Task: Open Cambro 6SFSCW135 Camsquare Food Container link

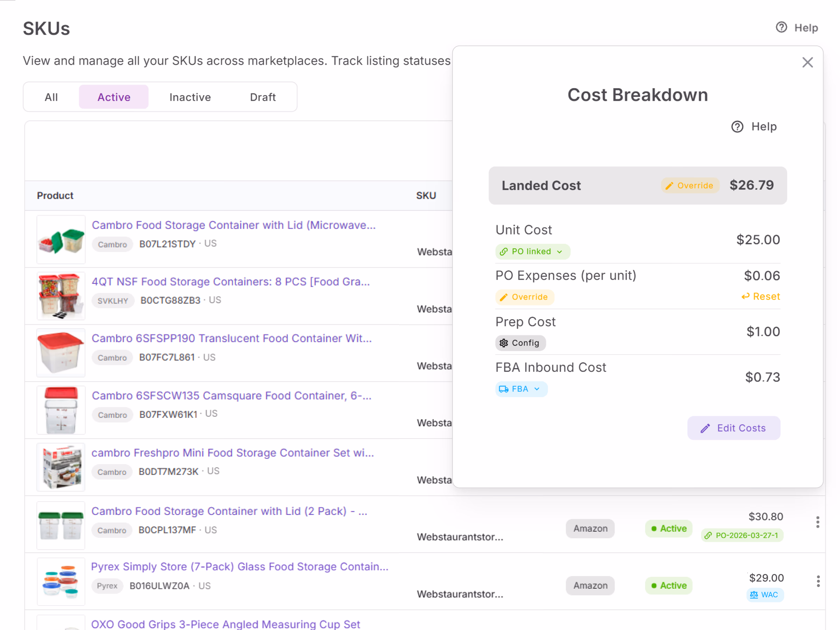Action: 232,395
